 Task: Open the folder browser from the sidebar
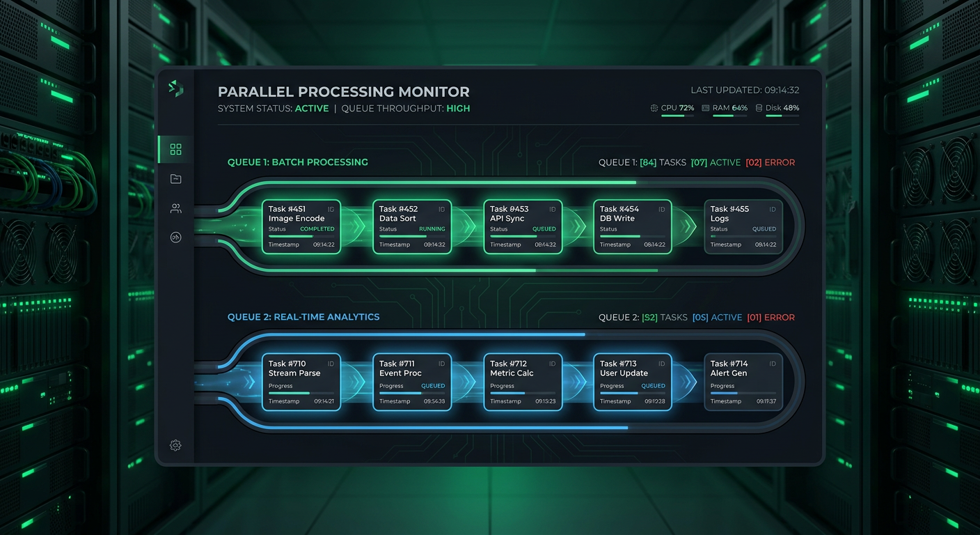point(175,178)
